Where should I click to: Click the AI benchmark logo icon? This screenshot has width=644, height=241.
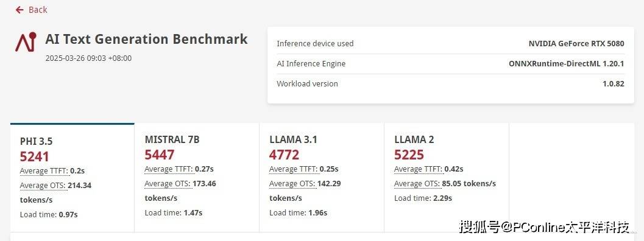coord(26,42)
